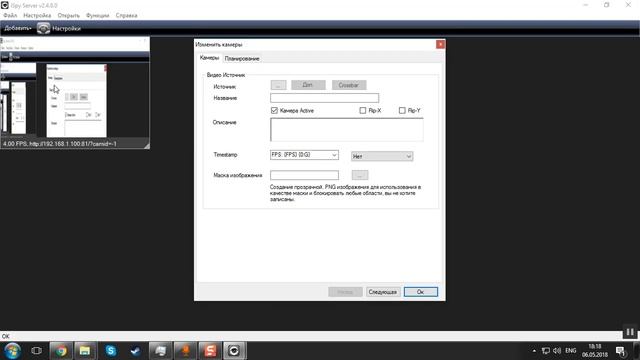Focus the Маска изображения input field

(304, 175)
